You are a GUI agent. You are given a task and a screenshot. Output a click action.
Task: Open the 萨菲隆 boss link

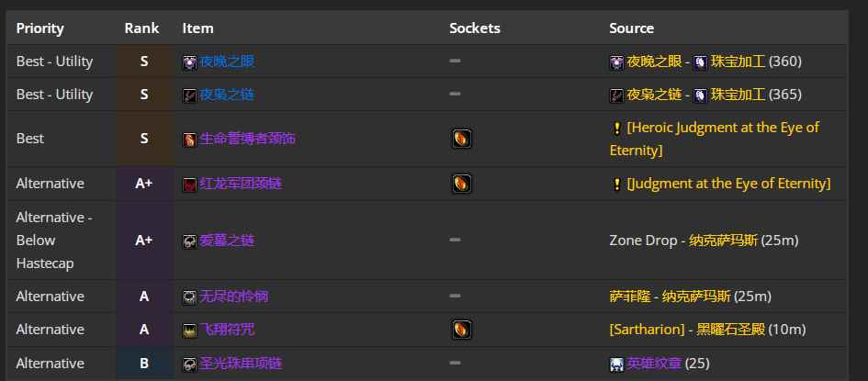pyautogui.click(x=630, y=297)
